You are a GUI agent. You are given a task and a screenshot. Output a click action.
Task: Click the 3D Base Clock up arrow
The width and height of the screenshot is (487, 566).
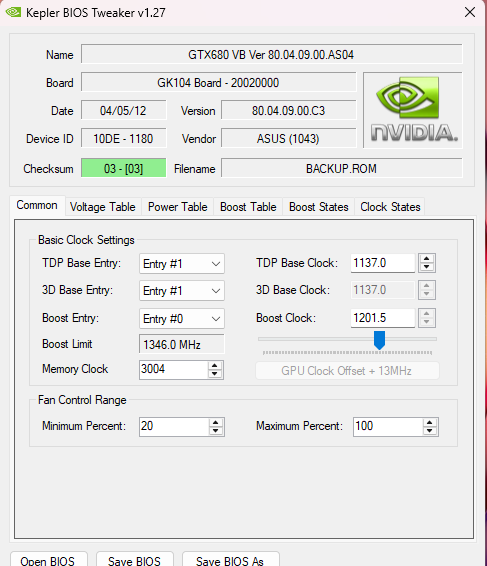pyautogui.click(x=427, y=286)
